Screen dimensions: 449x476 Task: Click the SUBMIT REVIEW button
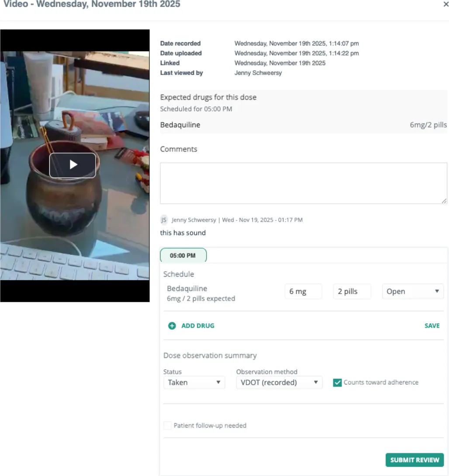[x=414, y=460]
